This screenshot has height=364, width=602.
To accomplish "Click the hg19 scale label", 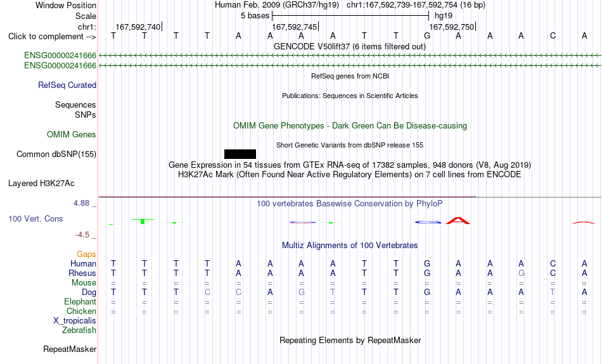I will [444, 16].
